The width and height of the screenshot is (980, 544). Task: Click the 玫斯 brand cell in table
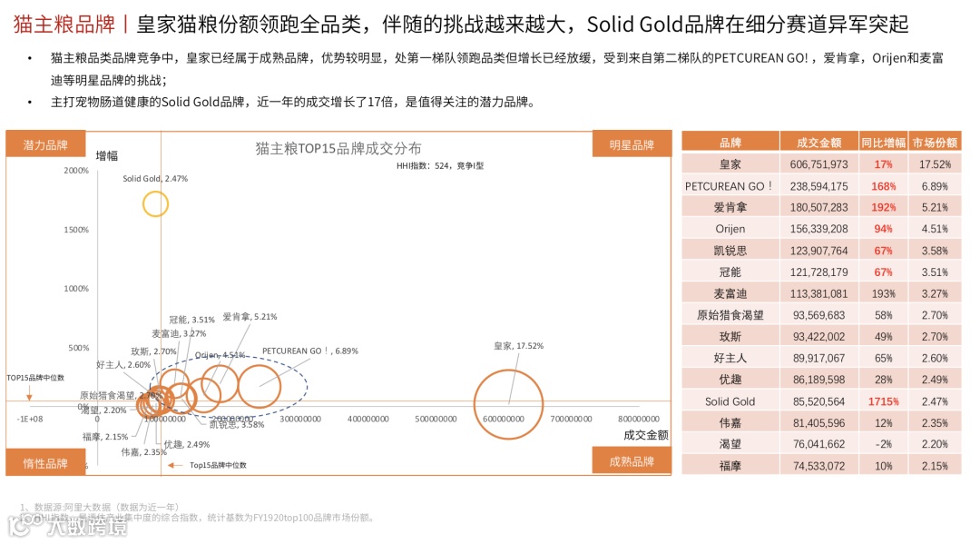[730, 336]
